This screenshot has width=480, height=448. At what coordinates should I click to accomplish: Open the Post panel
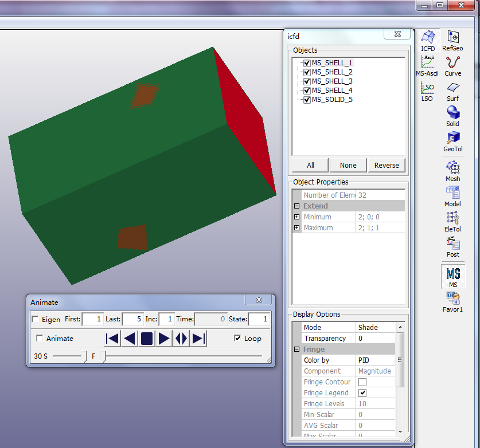452,243
